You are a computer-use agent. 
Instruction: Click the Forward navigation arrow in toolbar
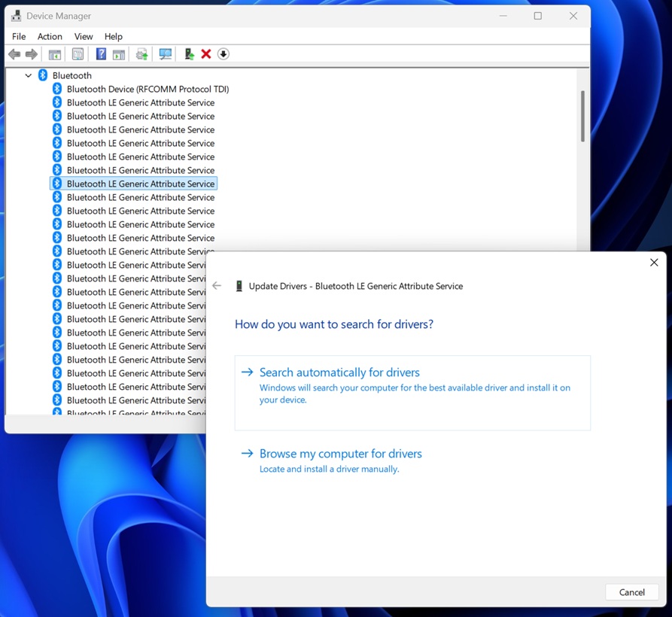pos(31,53)
